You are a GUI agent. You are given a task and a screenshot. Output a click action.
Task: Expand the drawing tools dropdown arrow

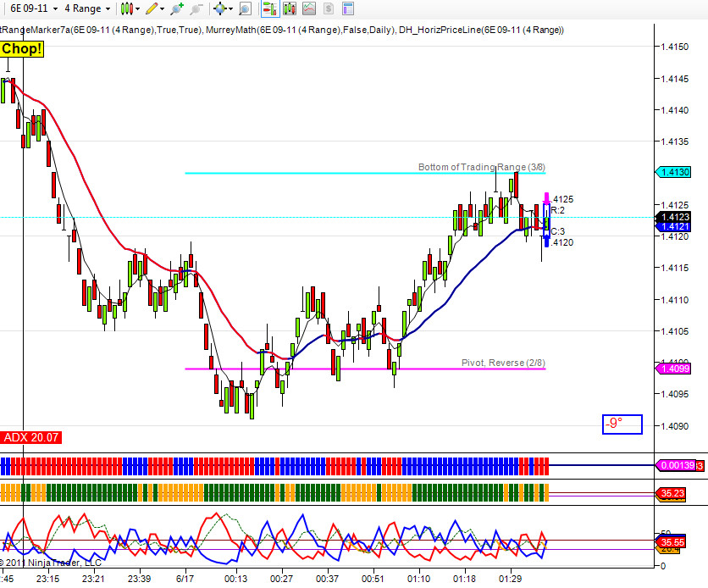(x=162, y=8)
